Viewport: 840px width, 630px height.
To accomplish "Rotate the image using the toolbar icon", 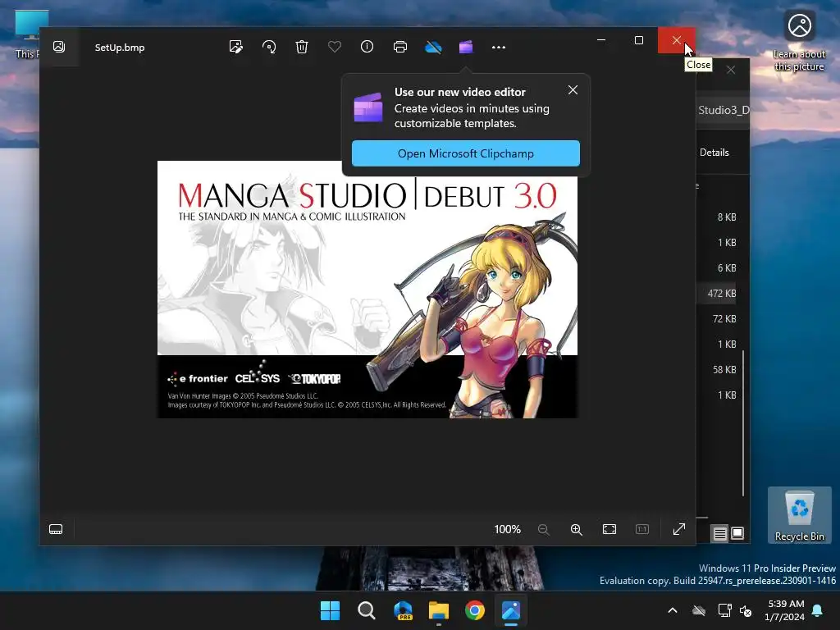I will pos(269,47).
